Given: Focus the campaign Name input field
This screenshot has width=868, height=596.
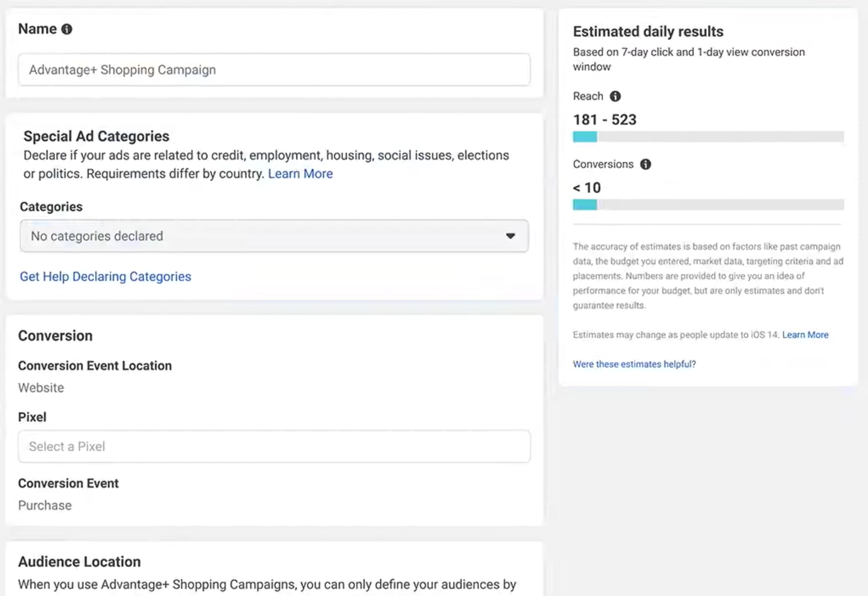Looking at the screenshot, I should [274, 70].
